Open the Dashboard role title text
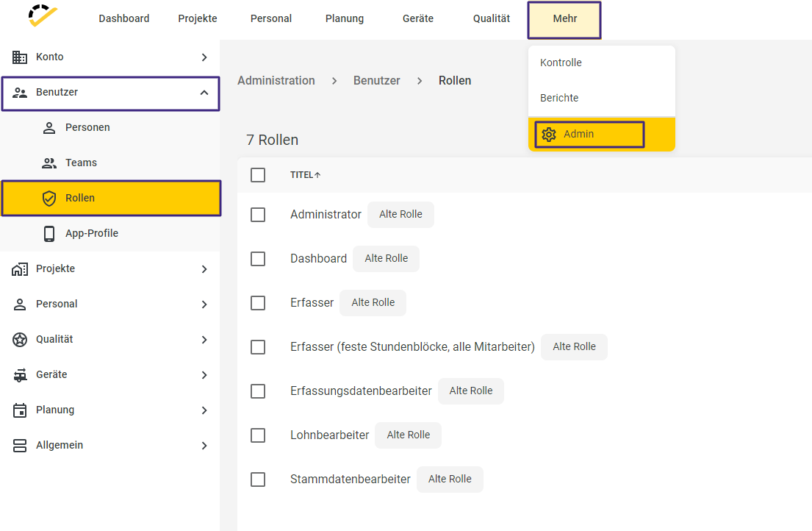Image resolution: width=812 pixels, height=531 pixels. pyautogui.click(x=318, y=258)
